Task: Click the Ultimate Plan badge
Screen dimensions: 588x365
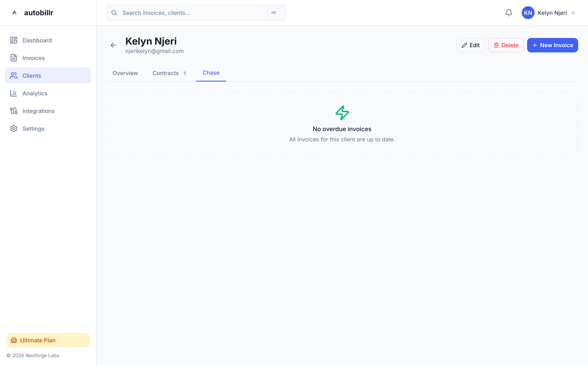Action: (48, 340)
